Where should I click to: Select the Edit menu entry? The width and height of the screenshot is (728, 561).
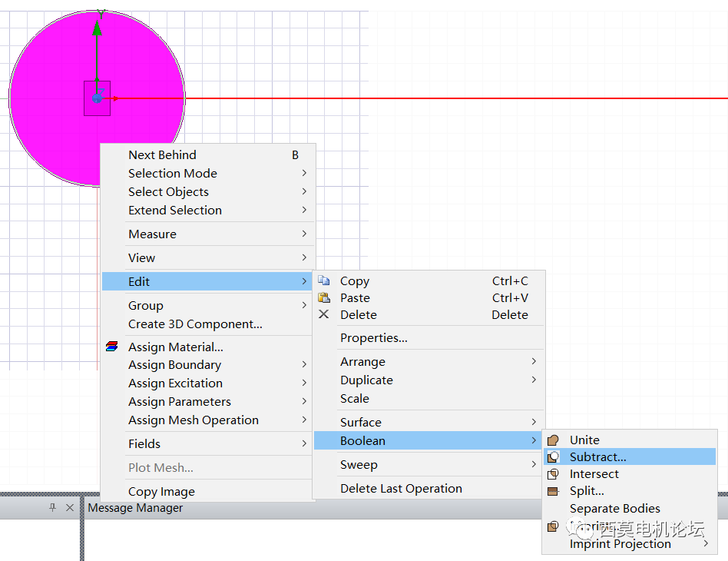pos(207,282)
